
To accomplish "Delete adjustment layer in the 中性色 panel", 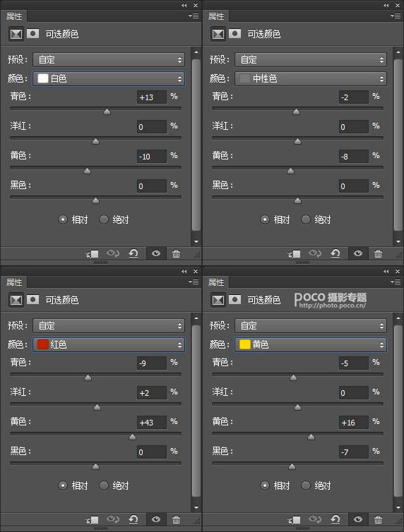I will [x=378, y=253].
